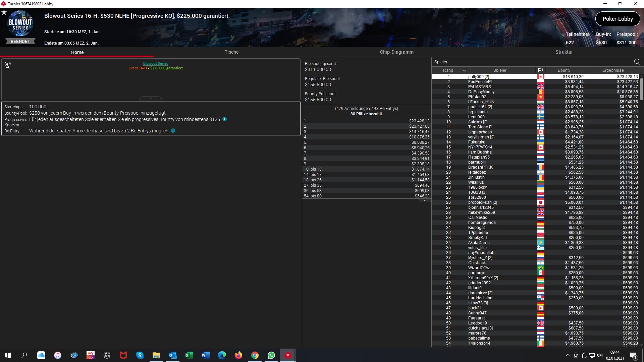Show hidden system tray icons
644x362 pixels.
[x=568, y=355]
